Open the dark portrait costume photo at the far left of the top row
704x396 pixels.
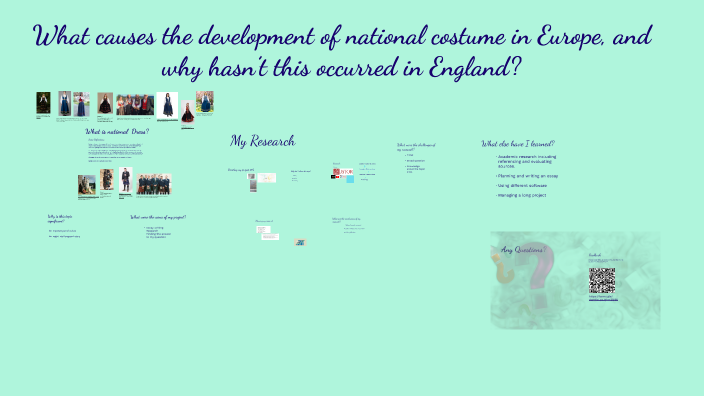point(43,103)
